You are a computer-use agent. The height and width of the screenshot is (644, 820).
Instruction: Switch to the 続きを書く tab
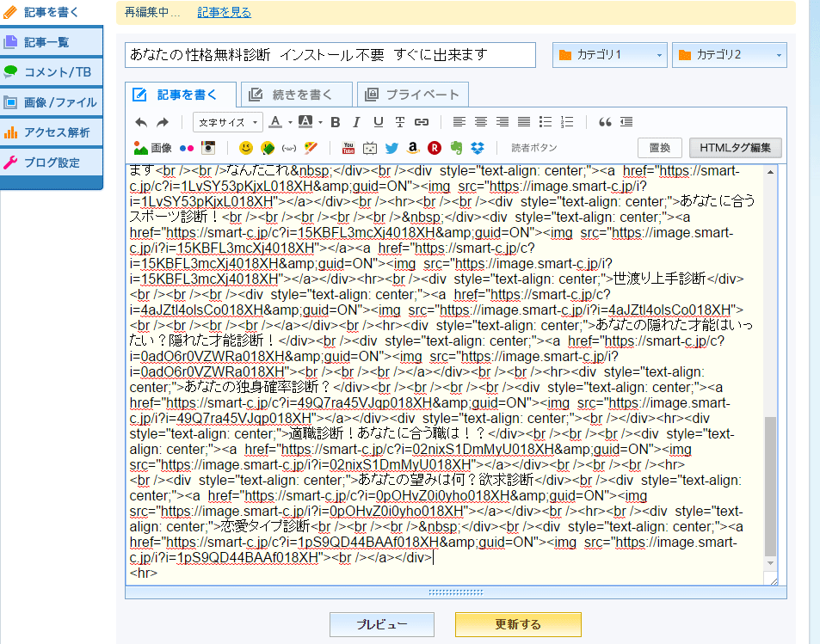[x=297, y=95]
